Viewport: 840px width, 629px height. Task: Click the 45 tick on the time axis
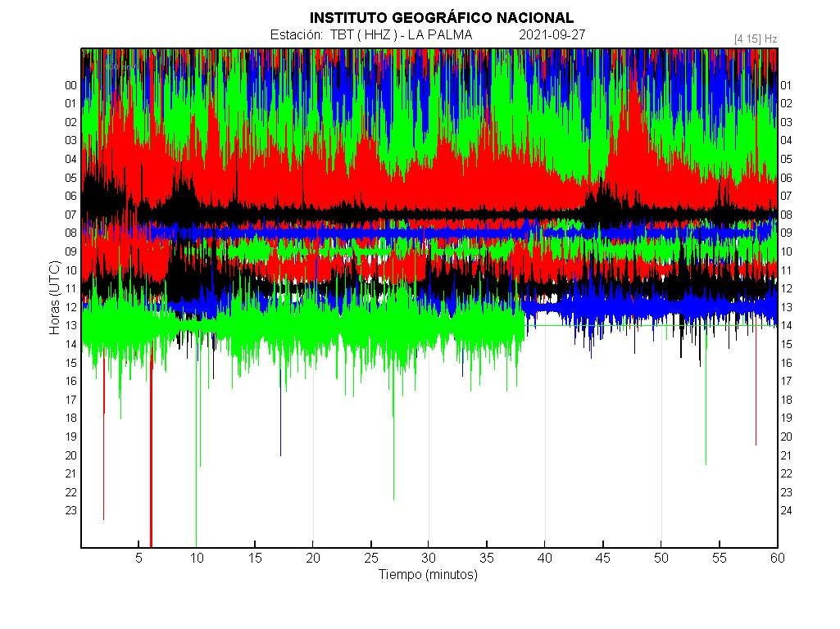click(x=602, y=558)
